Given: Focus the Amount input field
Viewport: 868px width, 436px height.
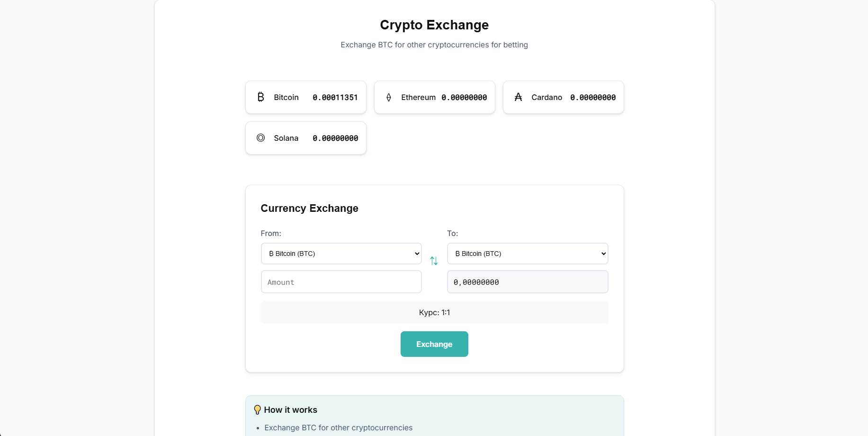Looking at the screenshot, I should (x=341, y=282).
